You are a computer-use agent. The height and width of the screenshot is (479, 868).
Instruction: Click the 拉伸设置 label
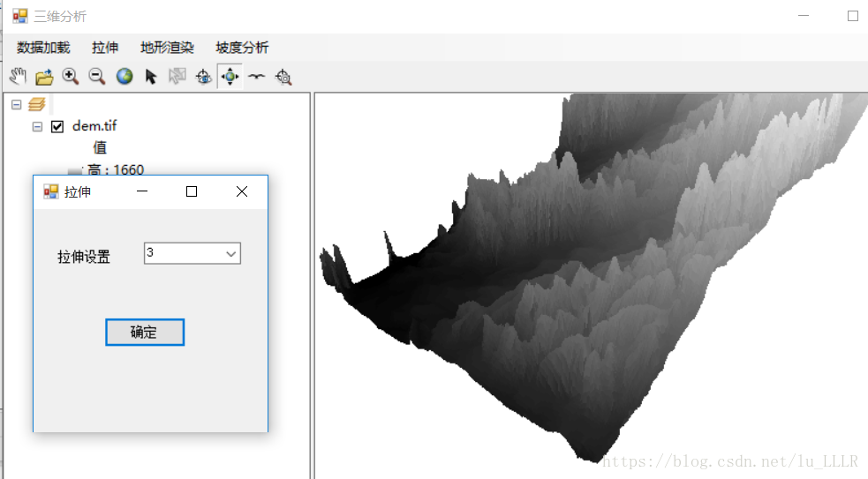pyautogui.click(x=84, y=257)
